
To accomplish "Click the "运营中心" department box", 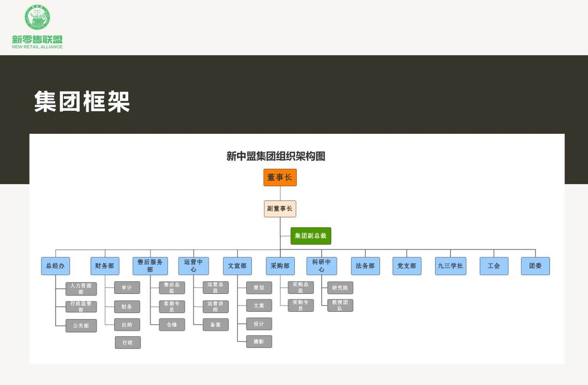I will tap(193, 266).
